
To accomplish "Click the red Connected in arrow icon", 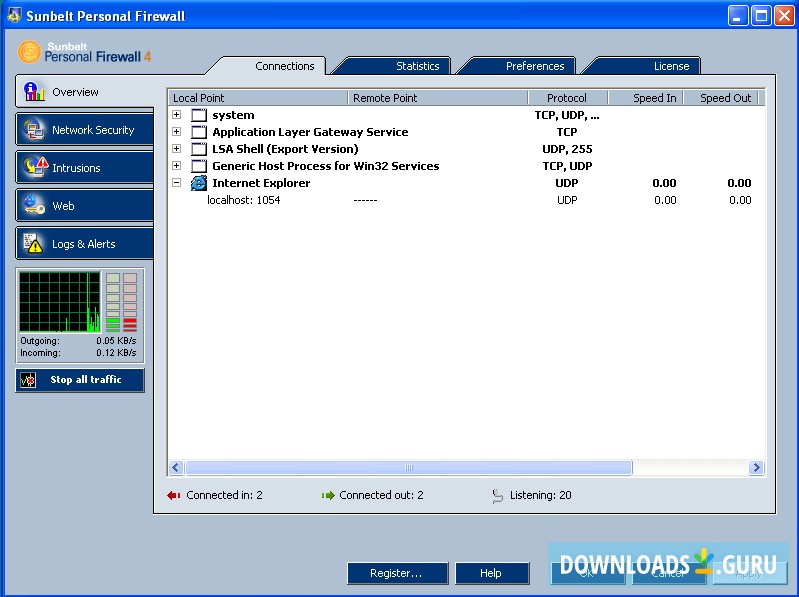I will [x=174, y=495].
